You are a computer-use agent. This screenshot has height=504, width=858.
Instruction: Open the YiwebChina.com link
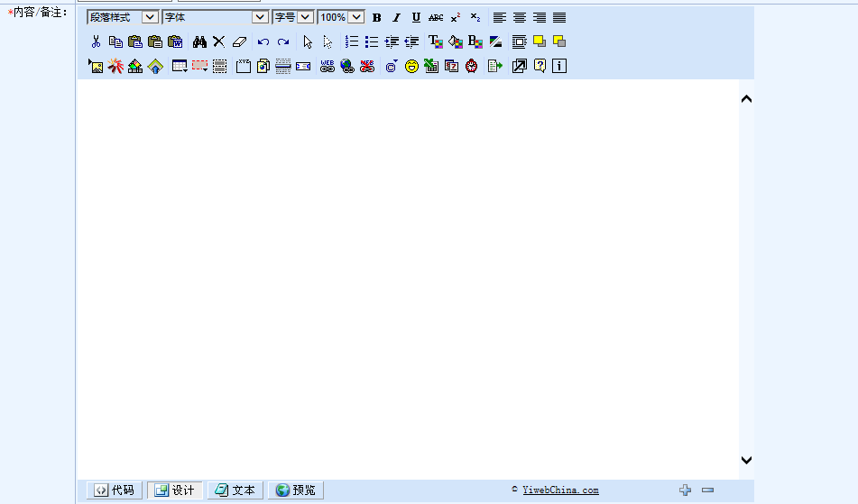(560, 490)
